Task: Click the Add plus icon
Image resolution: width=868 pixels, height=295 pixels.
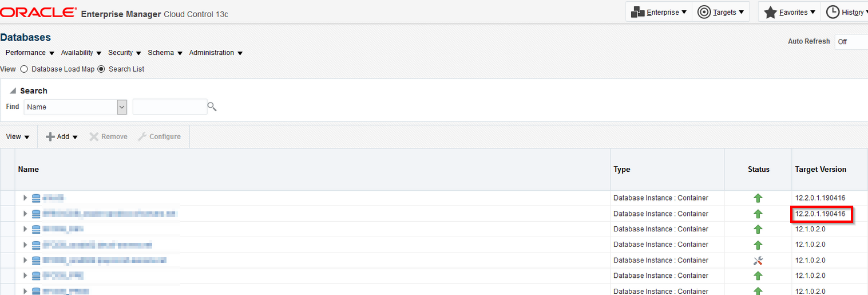Action: pos(50,137)
